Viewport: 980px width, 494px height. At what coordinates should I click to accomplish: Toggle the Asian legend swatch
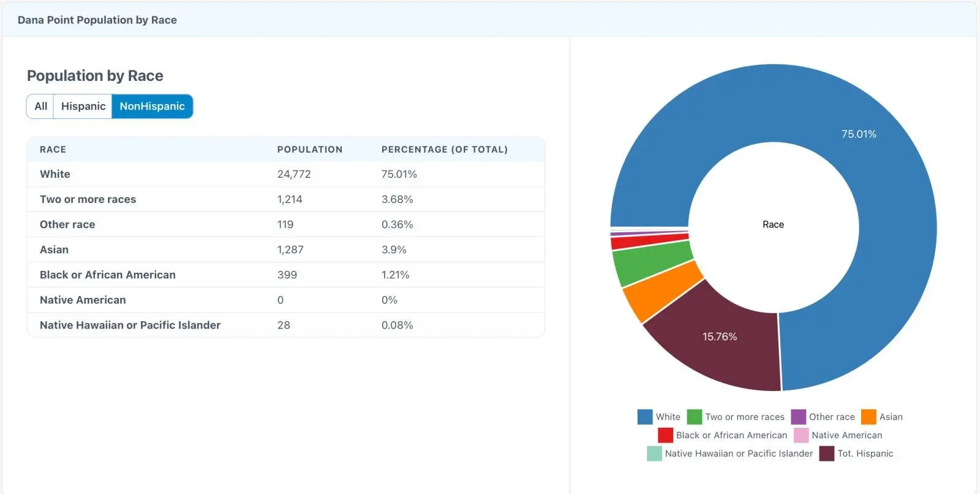click(x=869, y=417)
